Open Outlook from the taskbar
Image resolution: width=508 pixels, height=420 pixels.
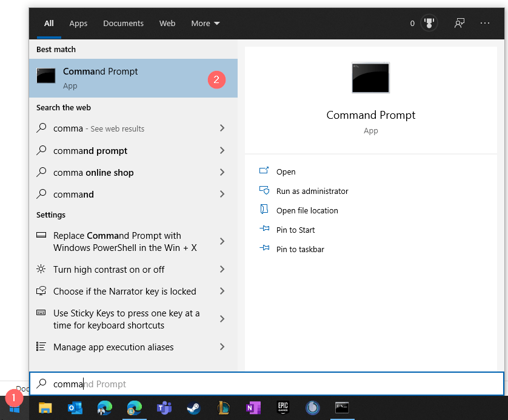[75, 408]
